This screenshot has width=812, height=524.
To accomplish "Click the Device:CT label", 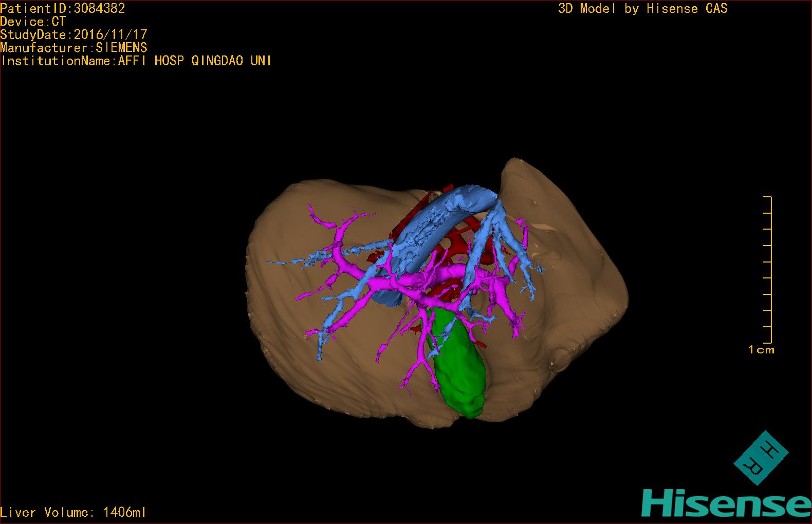I will click(x=33, y=22).
